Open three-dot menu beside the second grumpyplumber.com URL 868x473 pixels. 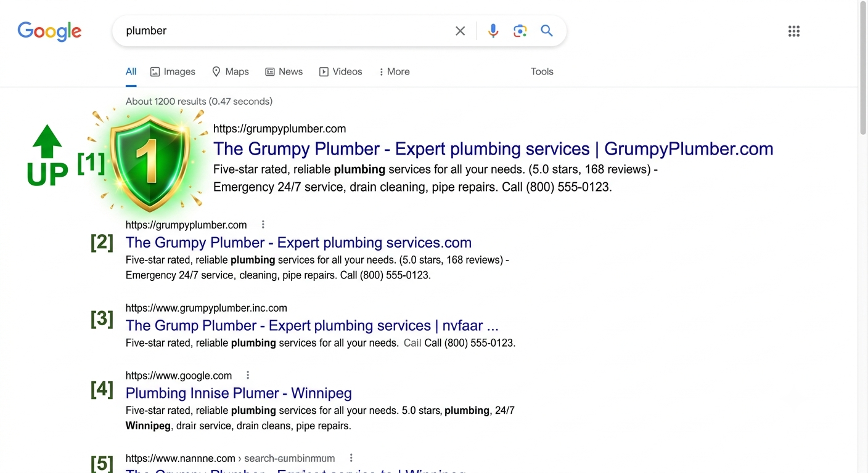[x=263, y=225]
